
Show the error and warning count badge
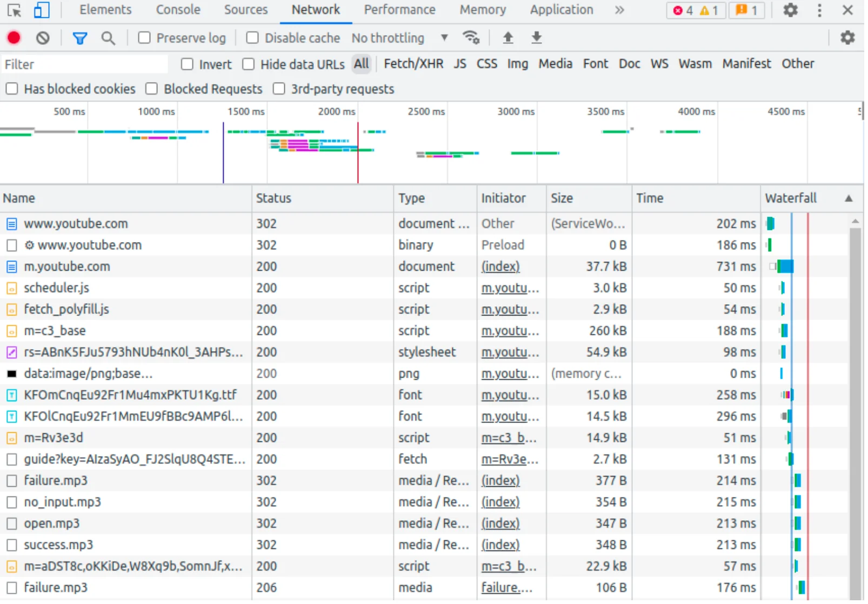[696, 10]
